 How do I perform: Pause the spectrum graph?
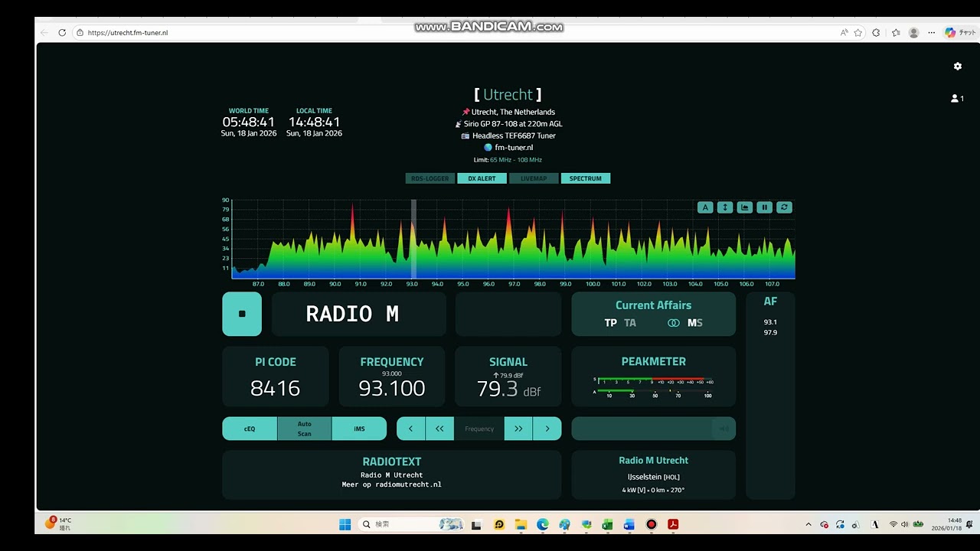[764, 207]
